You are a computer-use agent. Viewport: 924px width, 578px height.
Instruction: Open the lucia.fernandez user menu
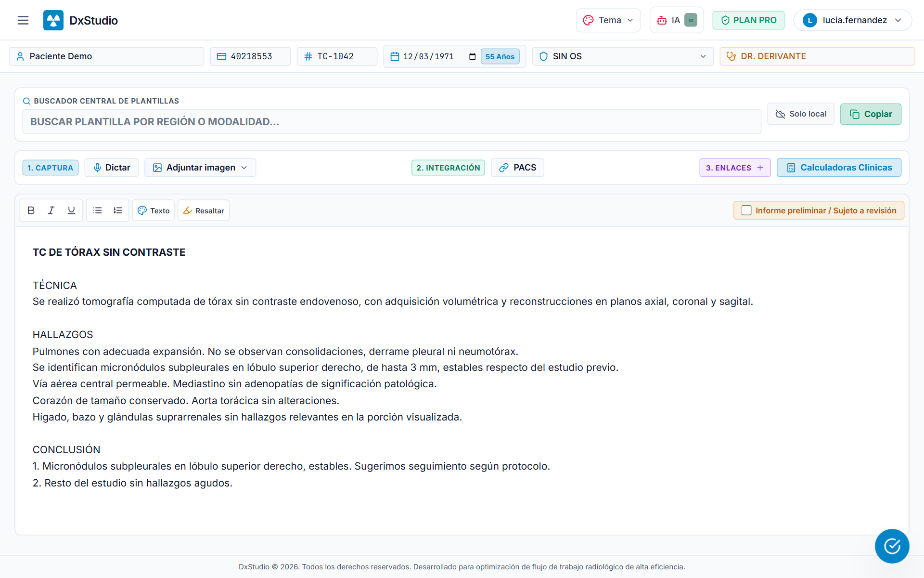coord(852,20)
